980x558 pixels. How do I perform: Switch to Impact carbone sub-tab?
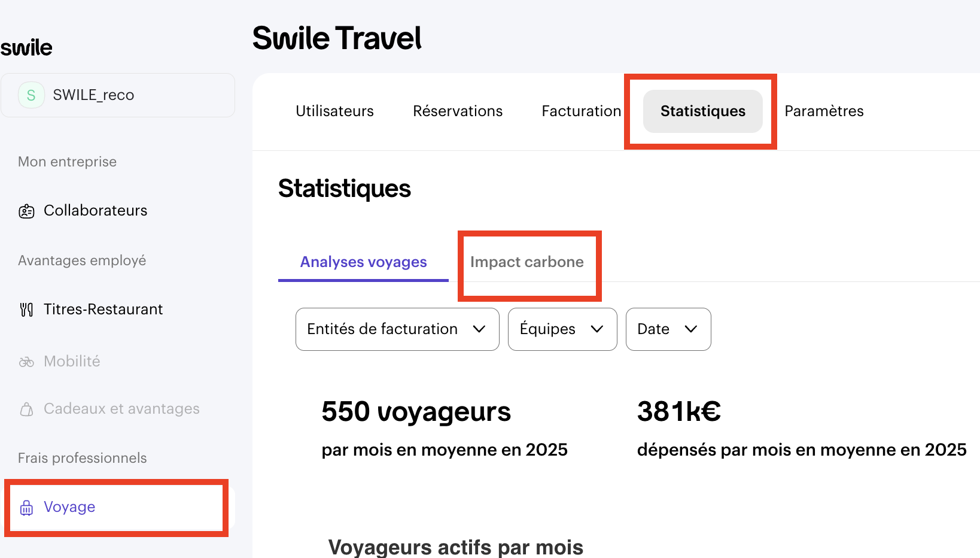526,262
